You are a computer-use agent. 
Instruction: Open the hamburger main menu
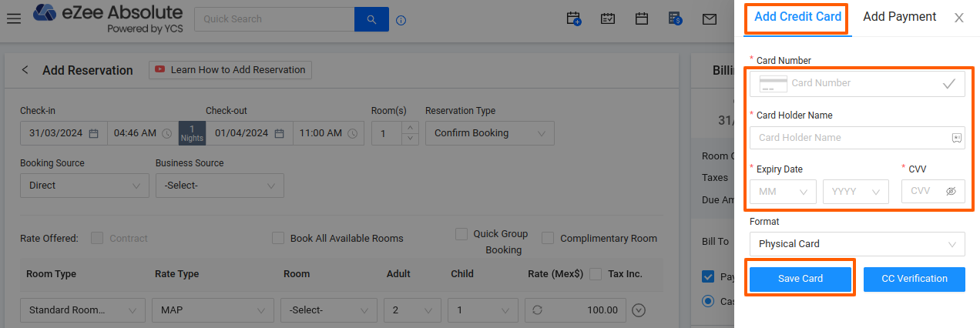[13, 18]
